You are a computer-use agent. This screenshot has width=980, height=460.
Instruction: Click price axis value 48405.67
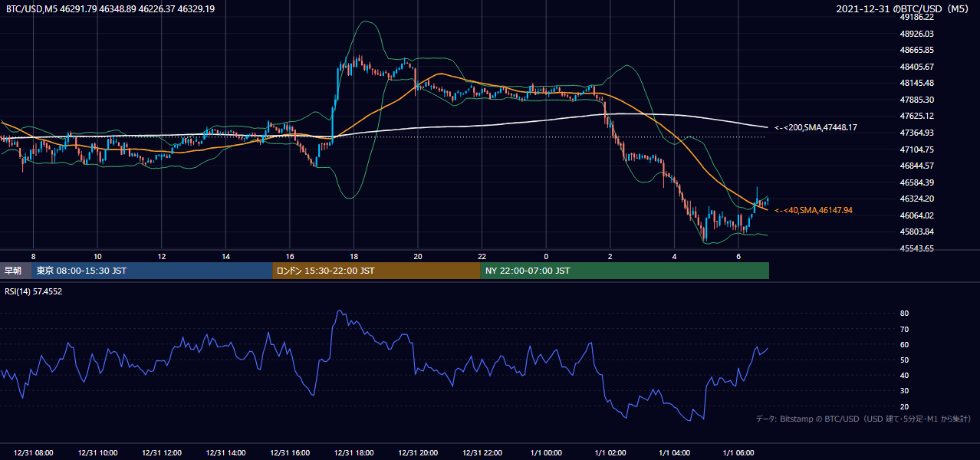[917, 67]
